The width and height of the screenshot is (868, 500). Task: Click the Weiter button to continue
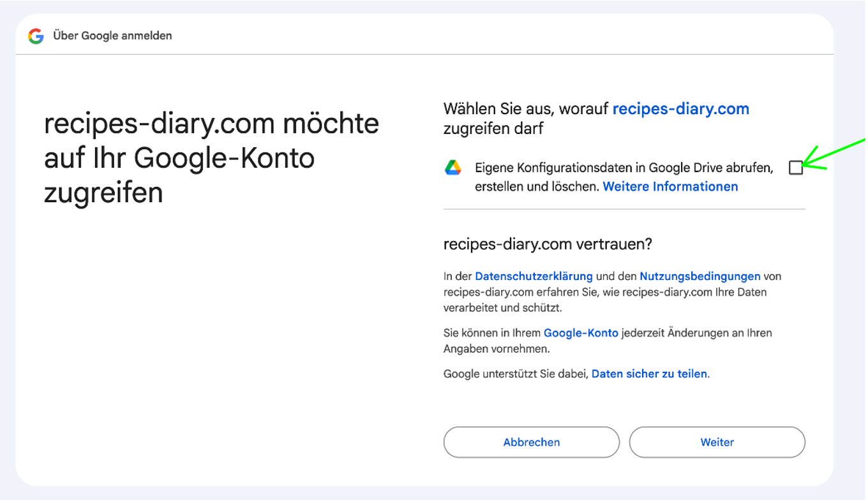[x=717, y=442]
